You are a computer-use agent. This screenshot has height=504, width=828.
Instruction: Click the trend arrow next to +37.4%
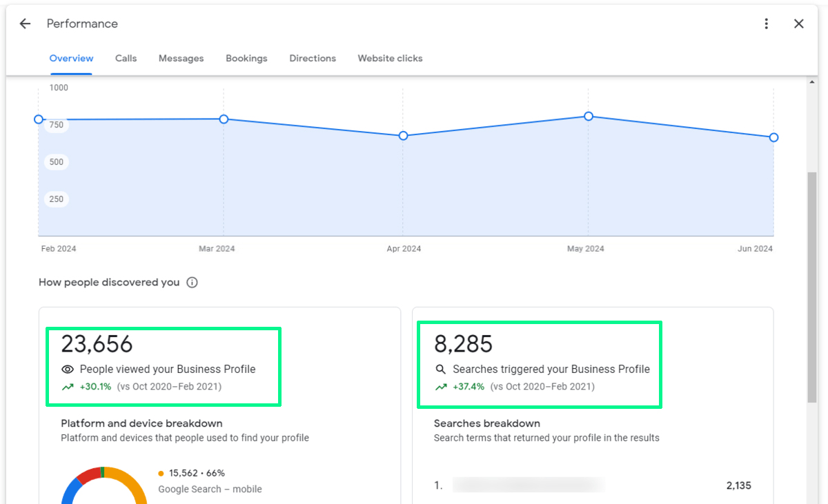pyautogui.click(x=441, y=387)
